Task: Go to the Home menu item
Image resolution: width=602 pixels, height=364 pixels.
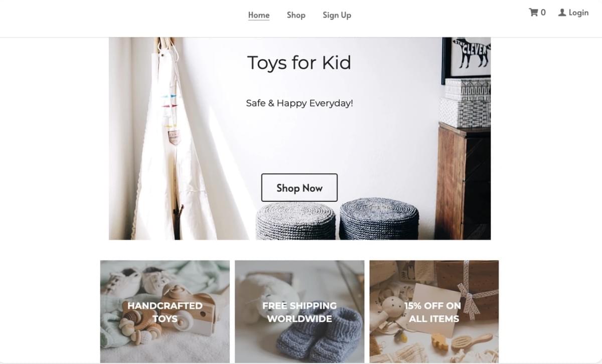Action: (x=259, y=15)
